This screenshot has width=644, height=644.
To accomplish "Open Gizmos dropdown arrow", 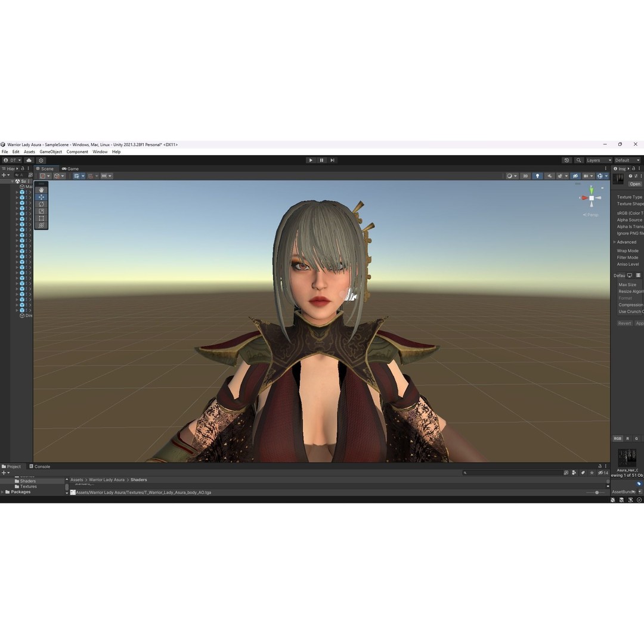I will [x=606, y=176].
